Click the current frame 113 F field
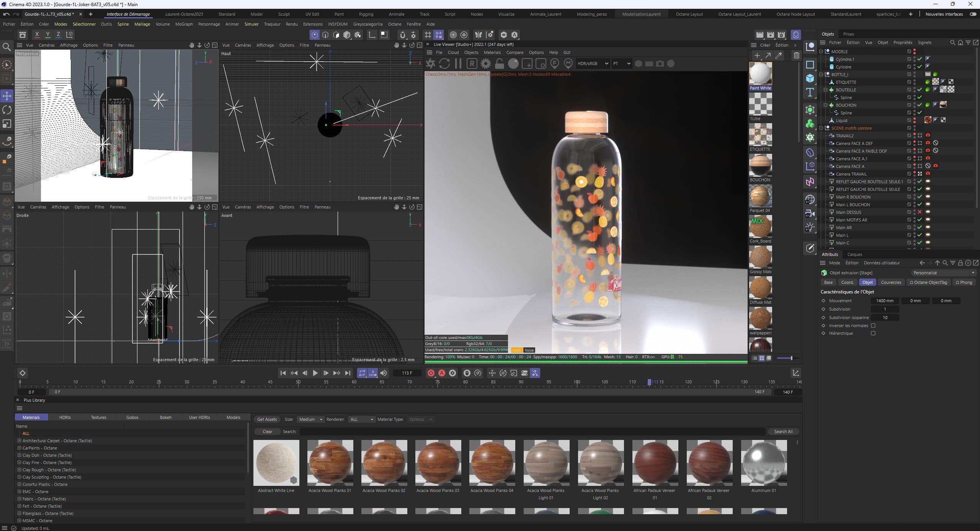Screen dimensions: 980x531 click(x=407, y=373)
